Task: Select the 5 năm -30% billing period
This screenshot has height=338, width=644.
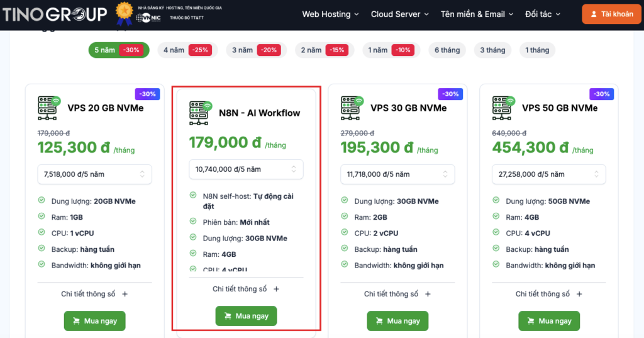Action: click(119, 50)
